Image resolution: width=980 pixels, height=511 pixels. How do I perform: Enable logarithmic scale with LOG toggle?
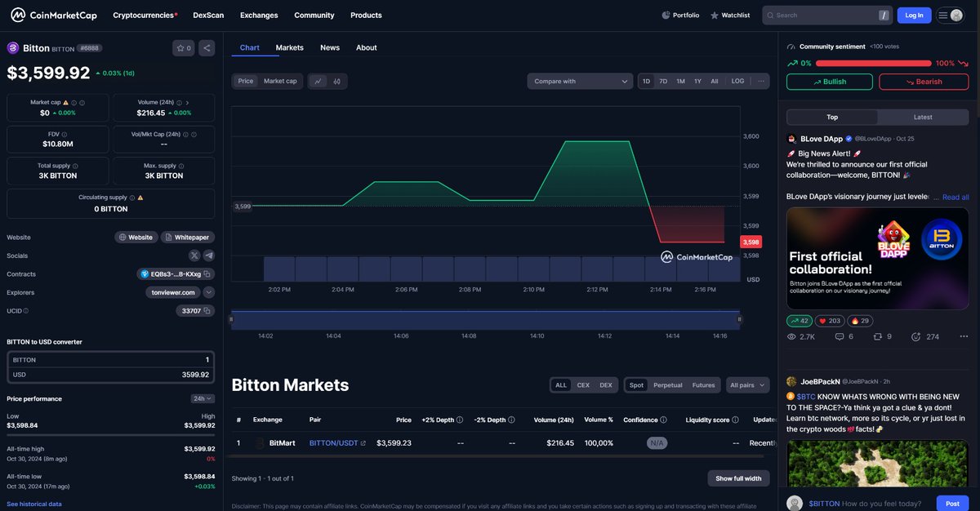coord(737,81)
